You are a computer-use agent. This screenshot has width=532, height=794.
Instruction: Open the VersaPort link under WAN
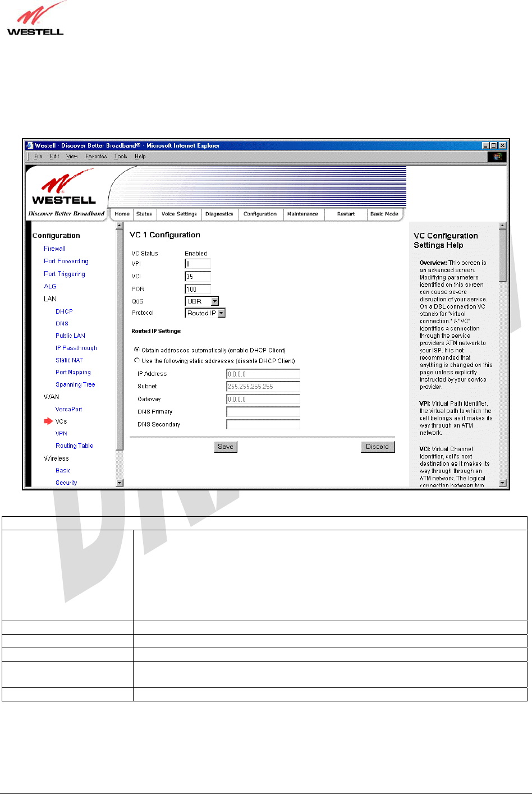pyautogui.click(x=68, y=409)
